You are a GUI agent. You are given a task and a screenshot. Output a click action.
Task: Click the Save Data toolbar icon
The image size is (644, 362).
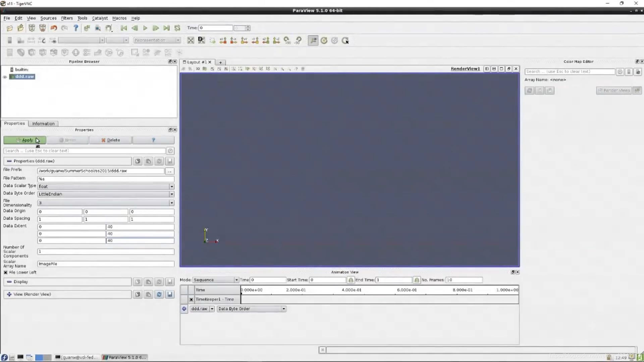tap(20, 28)
